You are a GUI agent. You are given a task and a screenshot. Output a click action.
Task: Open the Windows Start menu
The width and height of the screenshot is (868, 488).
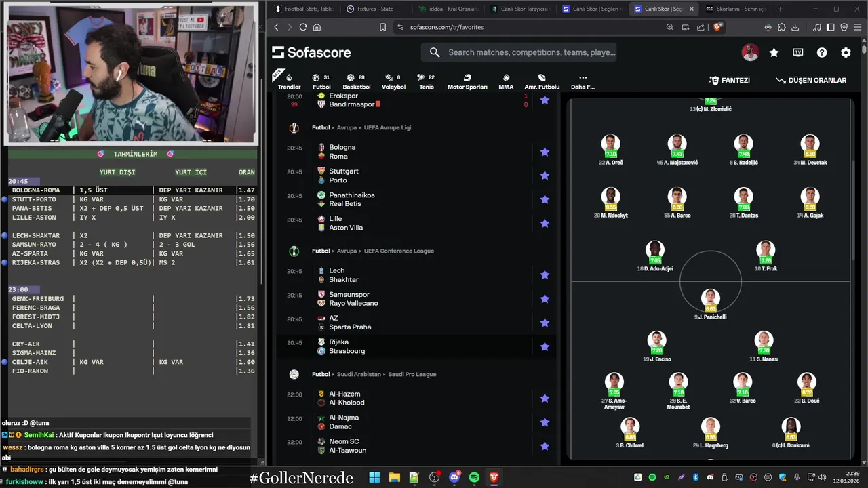click(374, 477)
